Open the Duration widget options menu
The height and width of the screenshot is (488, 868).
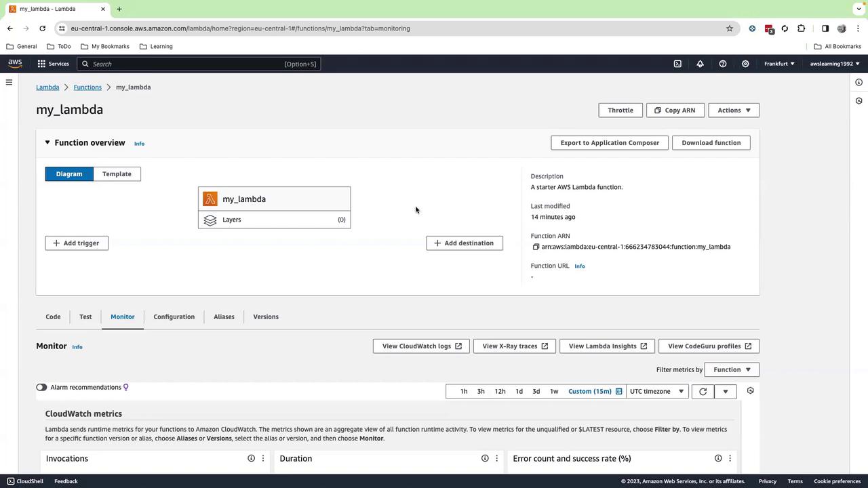pyautogui.click(x=497, y=458)
